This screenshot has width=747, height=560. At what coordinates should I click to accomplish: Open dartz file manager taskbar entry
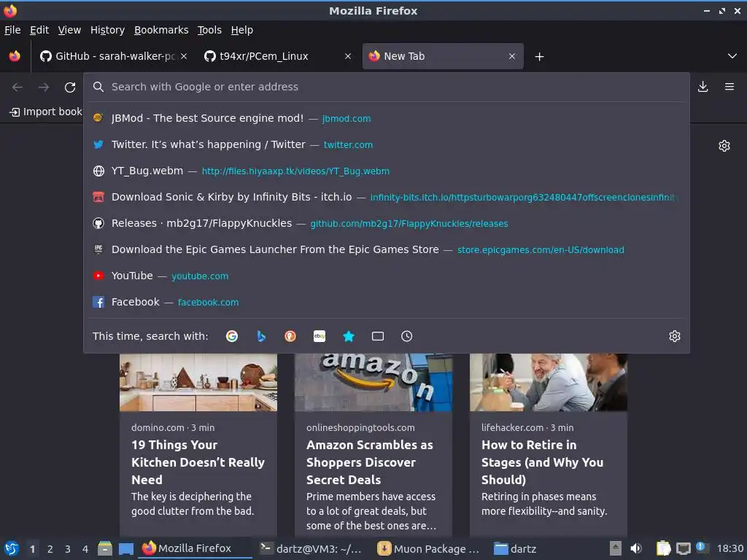(516, 548)
